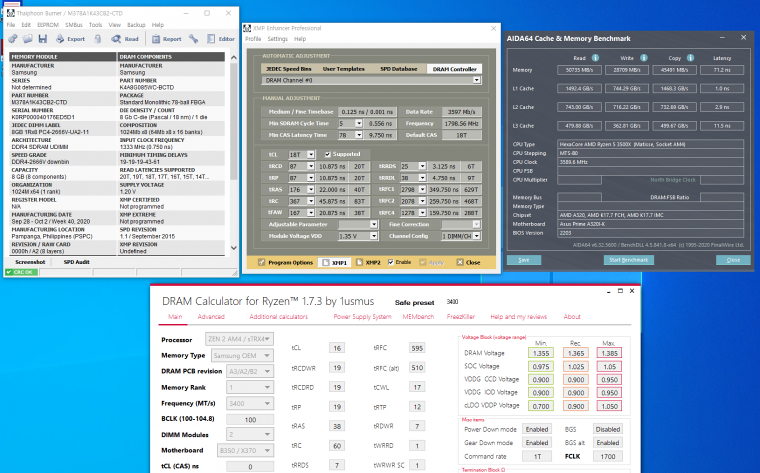
Task: Open the SMBus menu in Thaiphoon Burner
Action: tap(74, 25)
